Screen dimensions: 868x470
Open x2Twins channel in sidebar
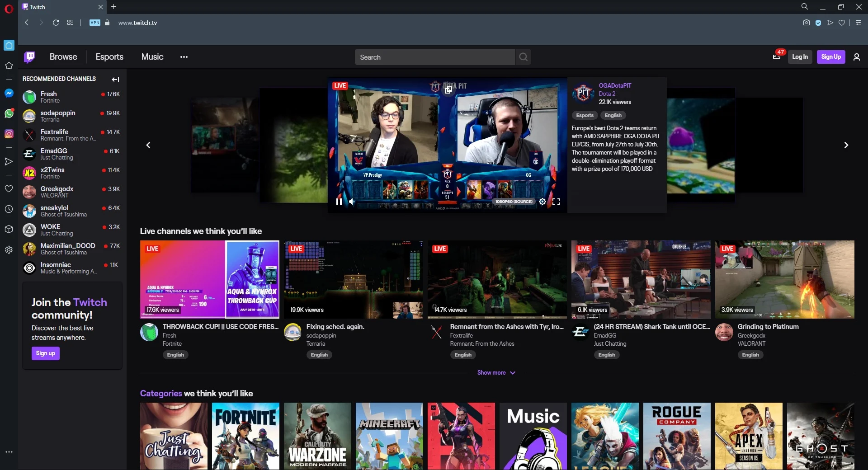[x=72, y=173]
